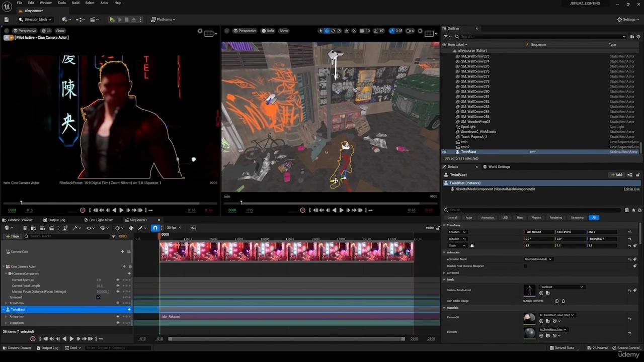The width and height of the screenshot is (644, 362).
Task: Select the rotate gizmo tool in right viewport
Action: click(x=333, y=31)
